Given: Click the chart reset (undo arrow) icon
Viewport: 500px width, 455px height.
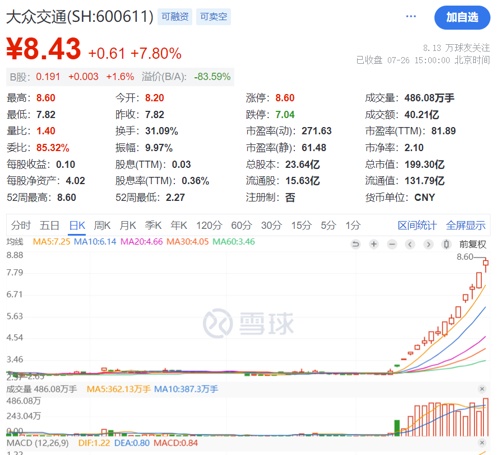Looking at the screenshot, I should [356, 244].
